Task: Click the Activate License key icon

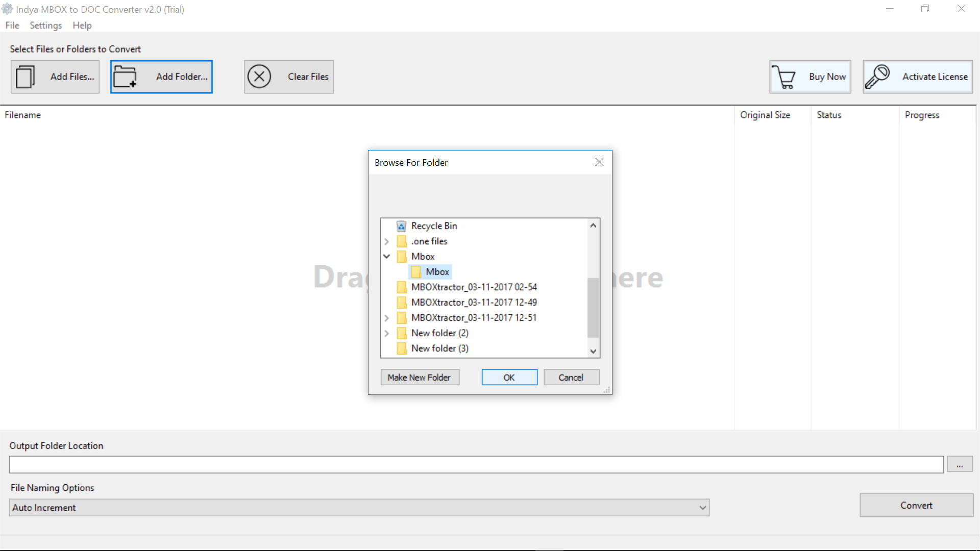Action: 877,77
